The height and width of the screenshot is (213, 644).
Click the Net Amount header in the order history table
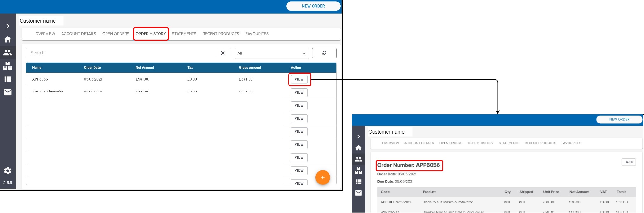click(x=145, y=68)
